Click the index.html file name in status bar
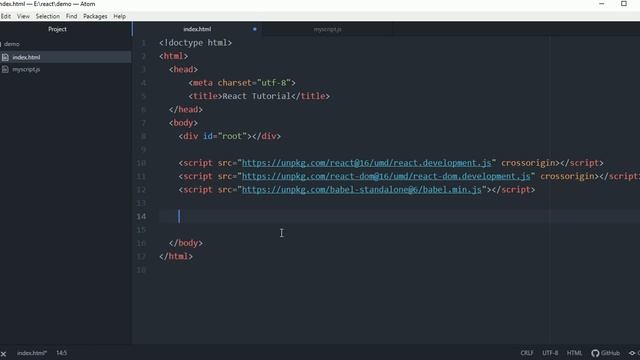Viewport: 640px width, 360px height. point(32,353)
